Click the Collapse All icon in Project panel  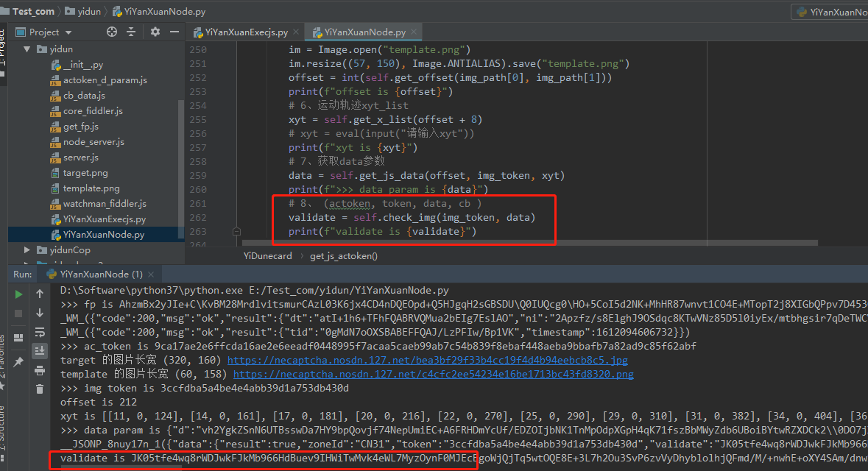(131, 32)
